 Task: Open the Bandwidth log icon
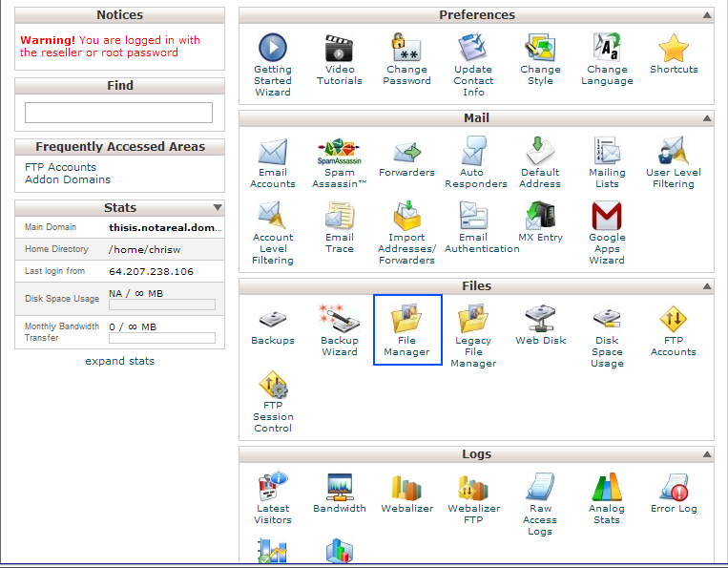click(x=340, y=494)
